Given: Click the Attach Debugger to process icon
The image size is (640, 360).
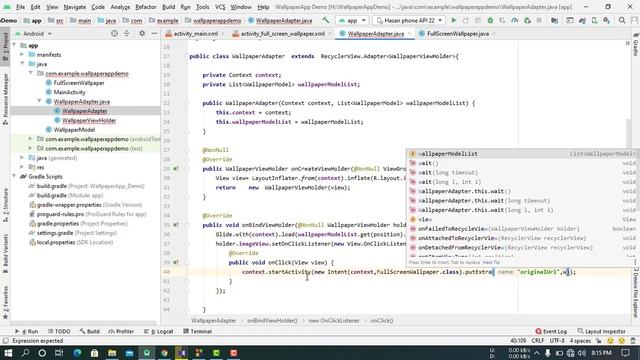Looking at the screenshot, I should [527, 20].
